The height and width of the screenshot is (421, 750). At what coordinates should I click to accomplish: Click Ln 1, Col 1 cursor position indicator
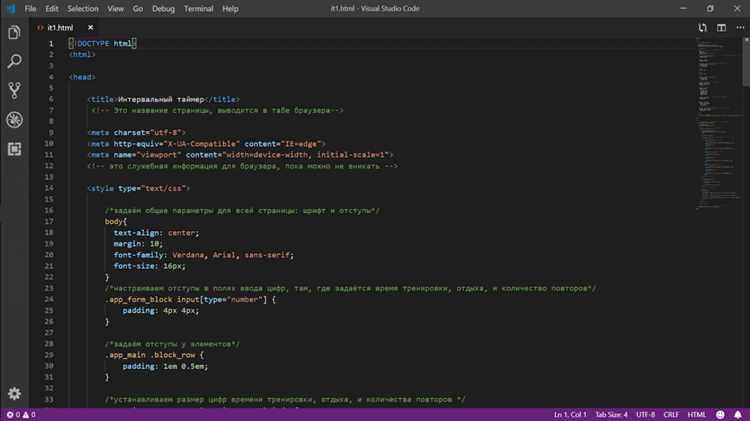point(570,414)
